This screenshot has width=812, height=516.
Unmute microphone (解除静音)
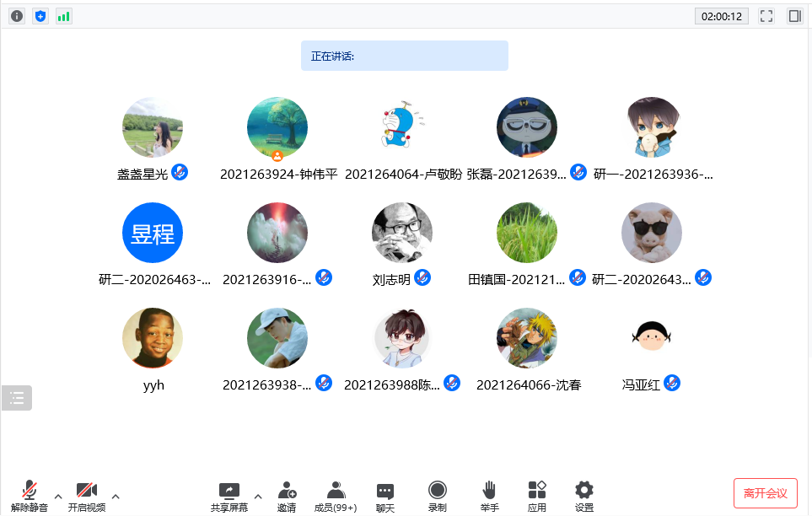point(30,496)
